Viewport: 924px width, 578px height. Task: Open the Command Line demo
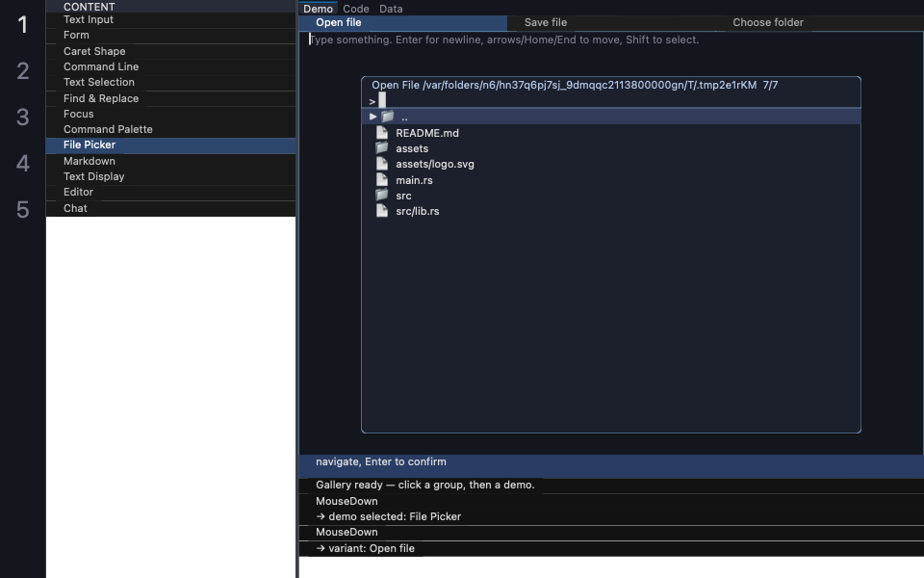(x=171, y=66)
